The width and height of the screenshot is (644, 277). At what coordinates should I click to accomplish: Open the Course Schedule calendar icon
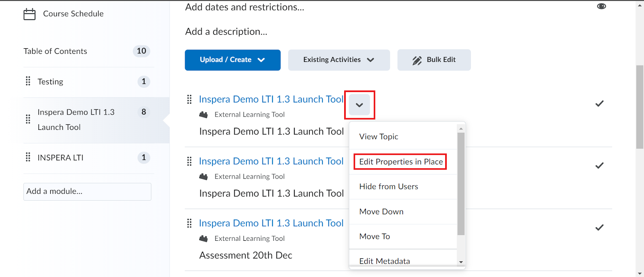click(29, 14)
